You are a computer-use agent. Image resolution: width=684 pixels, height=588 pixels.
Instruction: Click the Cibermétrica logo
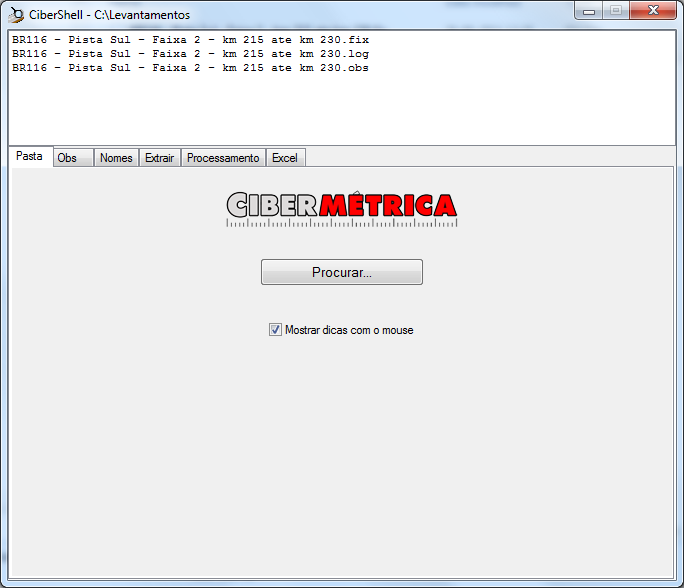(342, 209)
